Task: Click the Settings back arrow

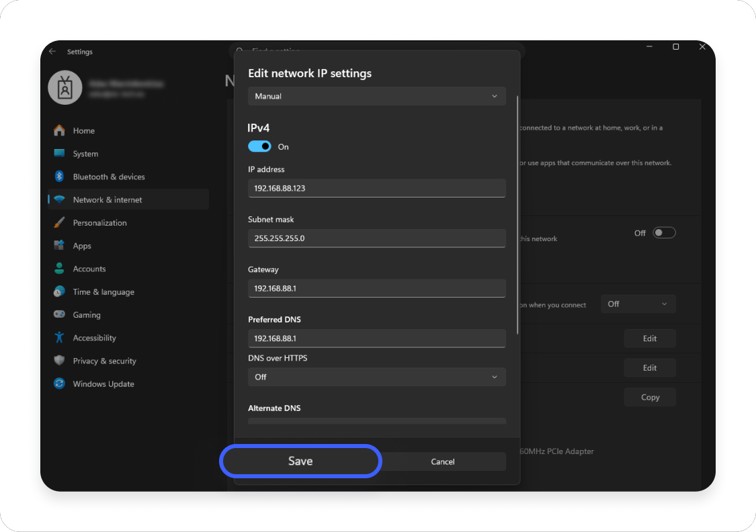Action: [52, 52]
